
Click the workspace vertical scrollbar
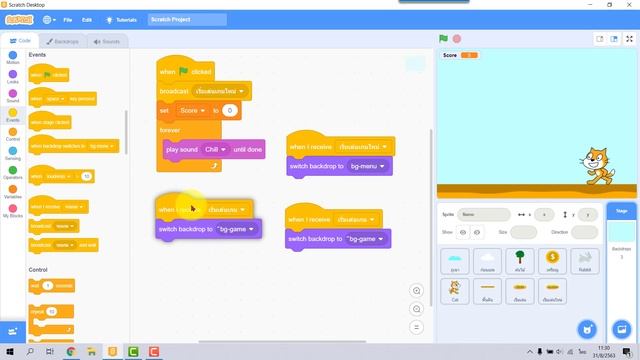coord(430,217)
